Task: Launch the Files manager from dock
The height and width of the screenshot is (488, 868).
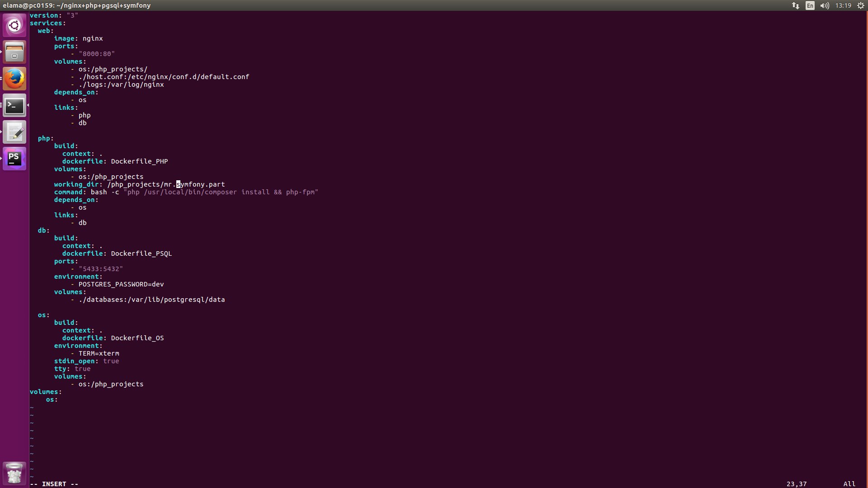Action: (x=14, y=52)
